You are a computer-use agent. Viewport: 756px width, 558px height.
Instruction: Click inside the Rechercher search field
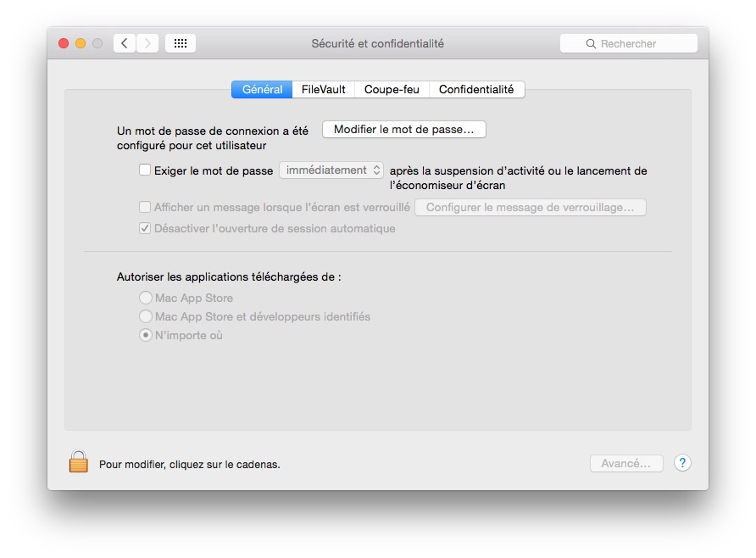(629, 43)
